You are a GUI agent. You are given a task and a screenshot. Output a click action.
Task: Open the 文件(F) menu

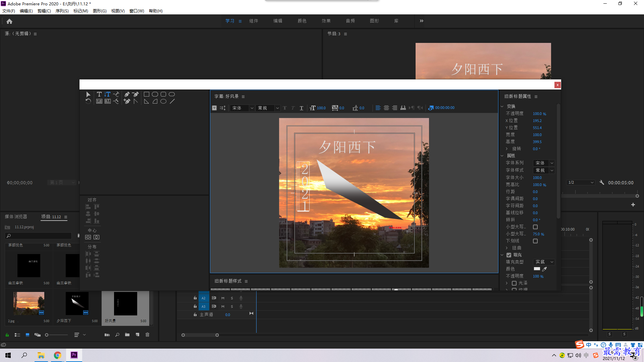click(9, 11)
